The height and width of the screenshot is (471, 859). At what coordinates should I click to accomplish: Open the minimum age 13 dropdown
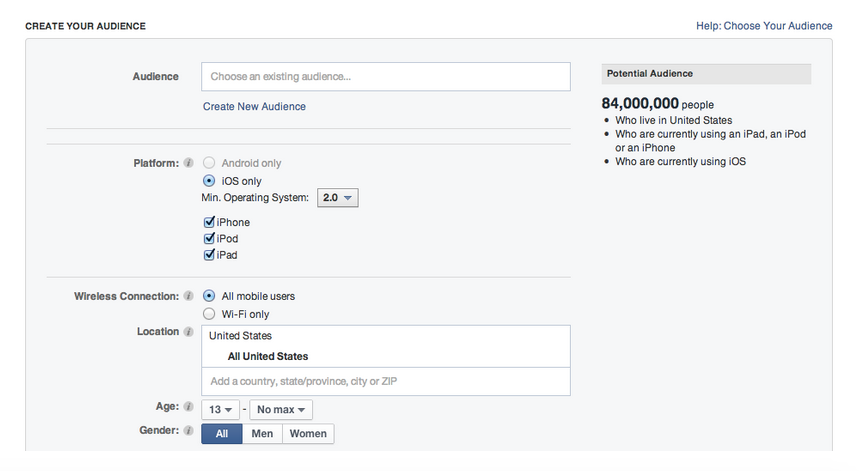[x=221, y=410]
